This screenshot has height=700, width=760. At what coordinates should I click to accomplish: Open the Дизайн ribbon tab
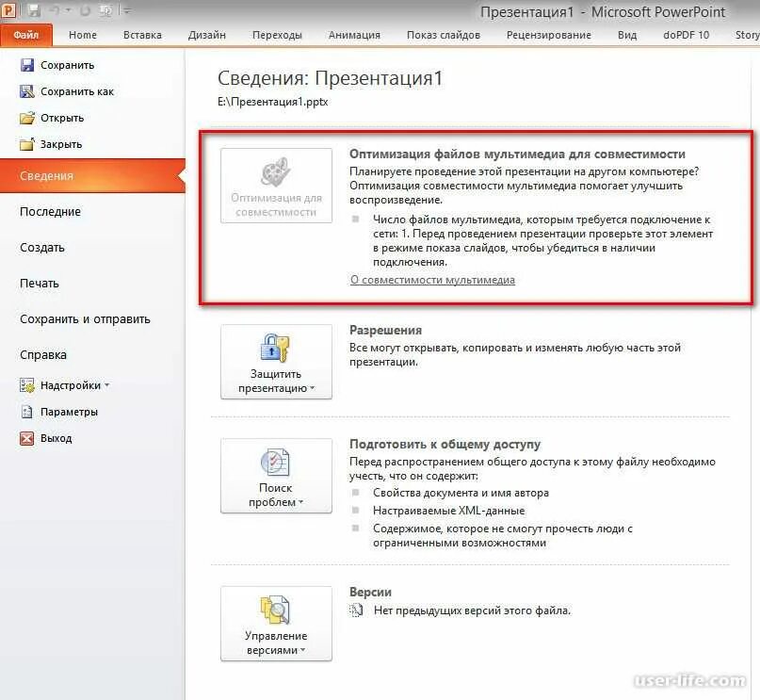point(207,35)
